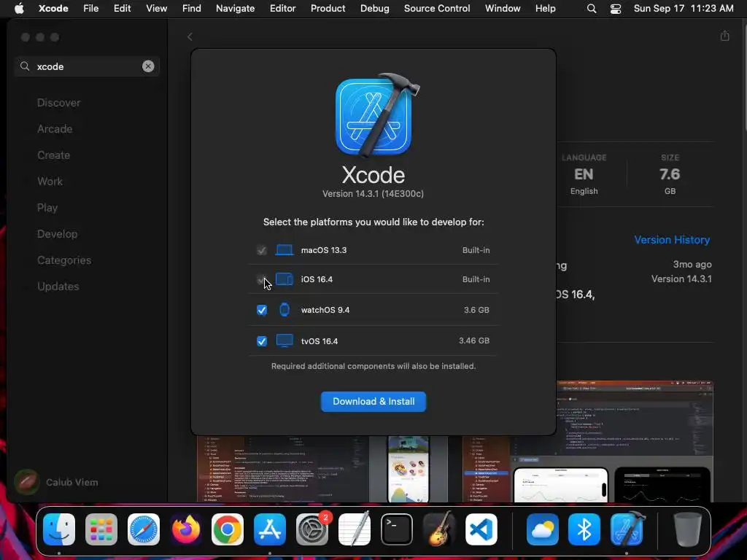Select Discover in App Store sidebar
The image size is (747, 560).
[58, 103]
